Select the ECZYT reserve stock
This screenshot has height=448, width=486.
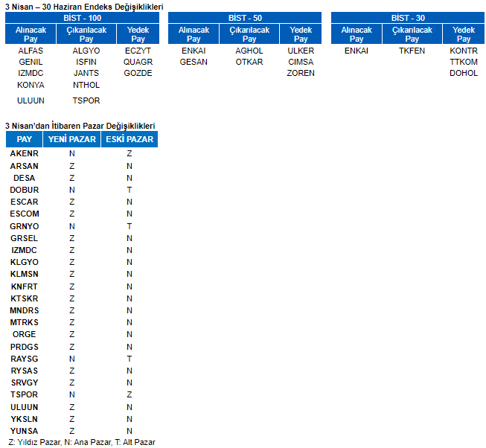(x=138, y=51)
